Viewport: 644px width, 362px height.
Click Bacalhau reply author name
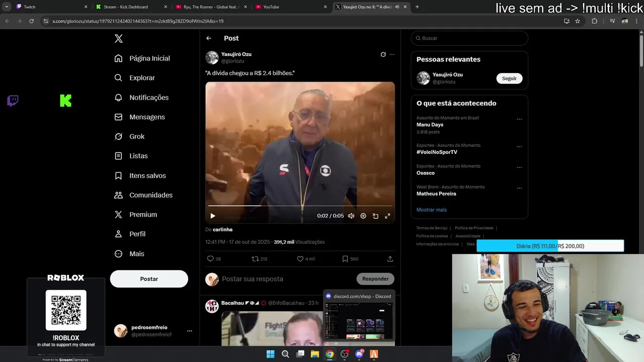232,303
